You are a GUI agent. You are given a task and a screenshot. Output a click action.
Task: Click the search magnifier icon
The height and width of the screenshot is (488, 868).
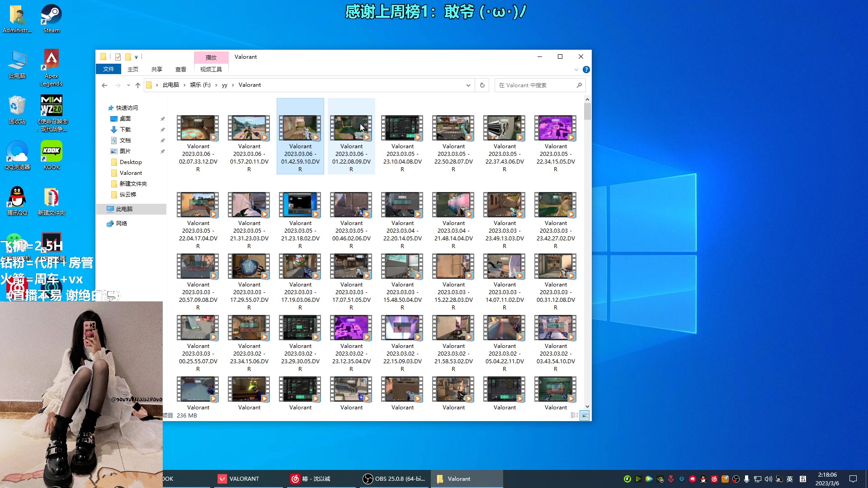[x=579, y=85]
